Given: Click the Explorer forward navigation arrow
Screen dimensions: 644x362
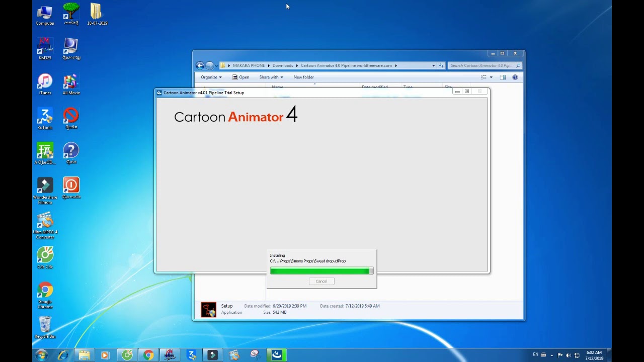Looking at the screenshot, I should coord(210,65).
